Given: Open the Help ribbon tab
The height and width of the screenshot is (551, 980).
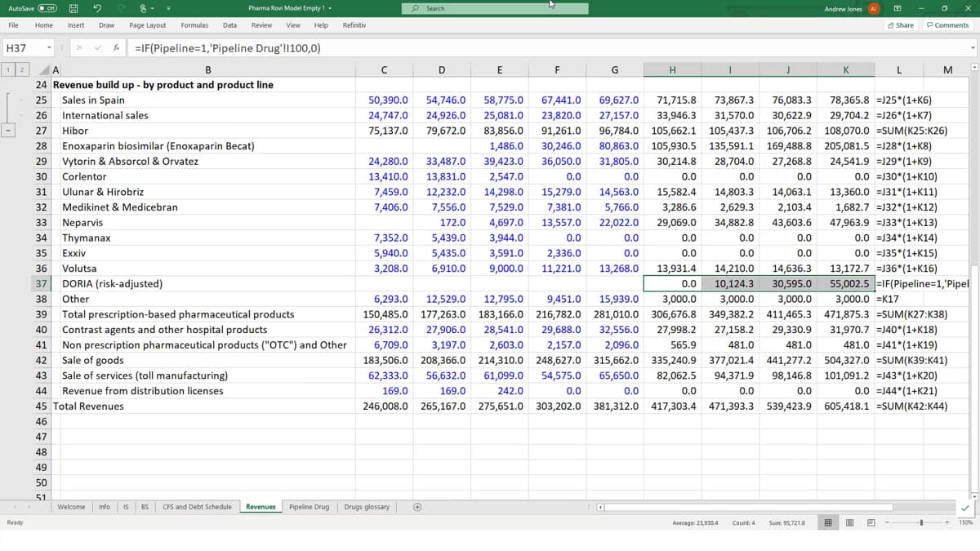Looking at the screenshot, I should click(x=321, y=25).
